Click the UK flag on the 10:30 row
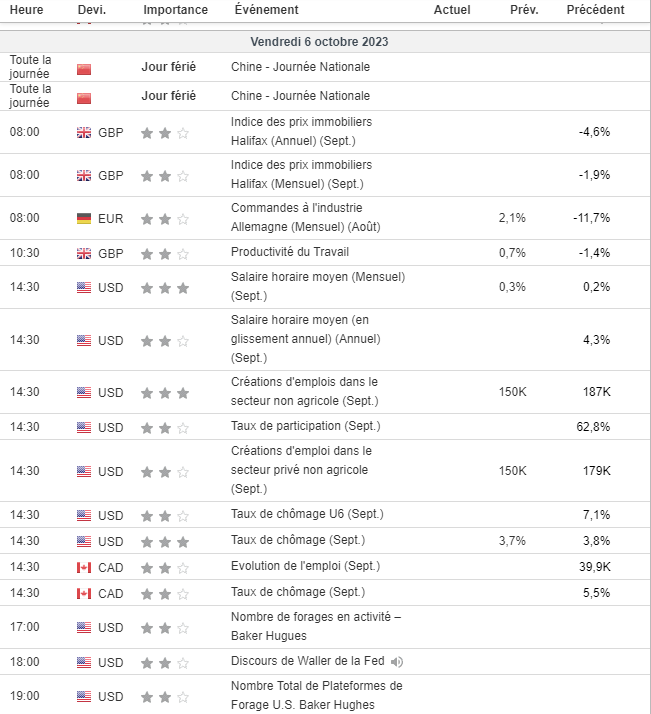The width and height of the screenshot is (651, 714). (84, 253)
